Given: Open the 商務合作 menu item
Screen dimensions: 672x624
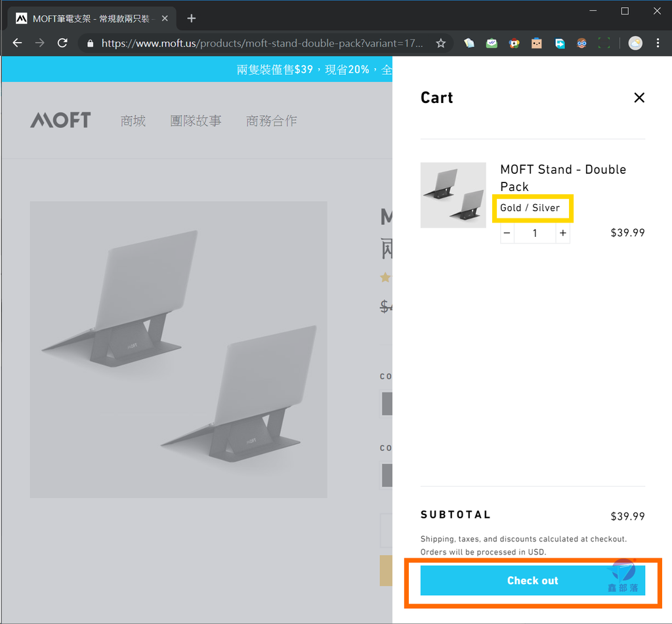Looking at the screenshot, I should (x=271, y=121).
